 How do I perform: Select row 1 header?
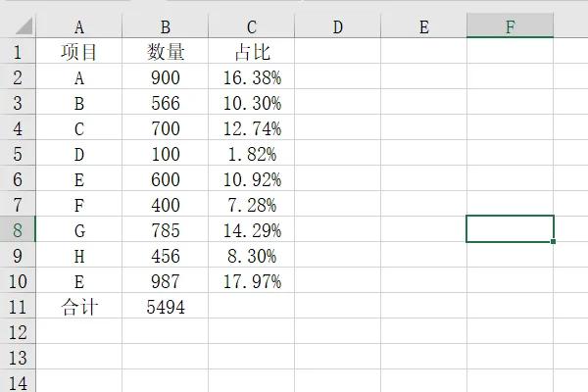18,51
